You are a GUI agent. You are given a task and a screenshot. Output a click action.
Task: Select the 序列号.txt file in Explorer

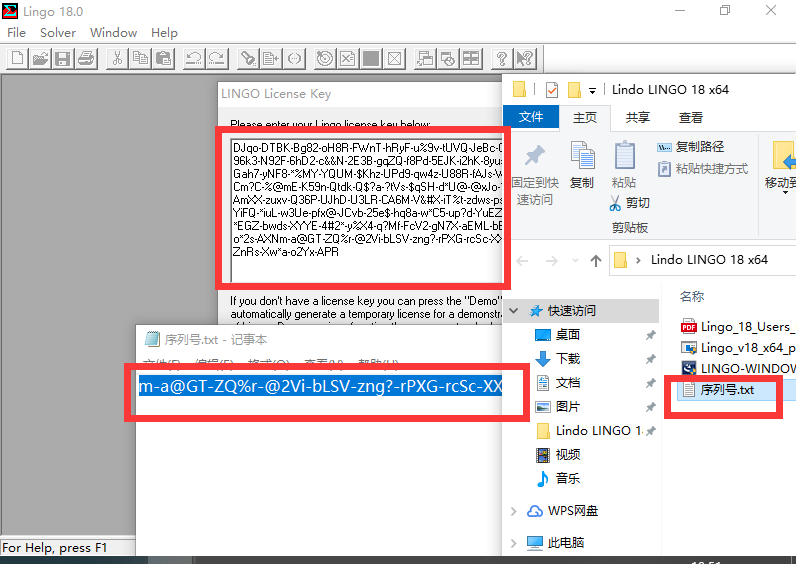point(727,390)
